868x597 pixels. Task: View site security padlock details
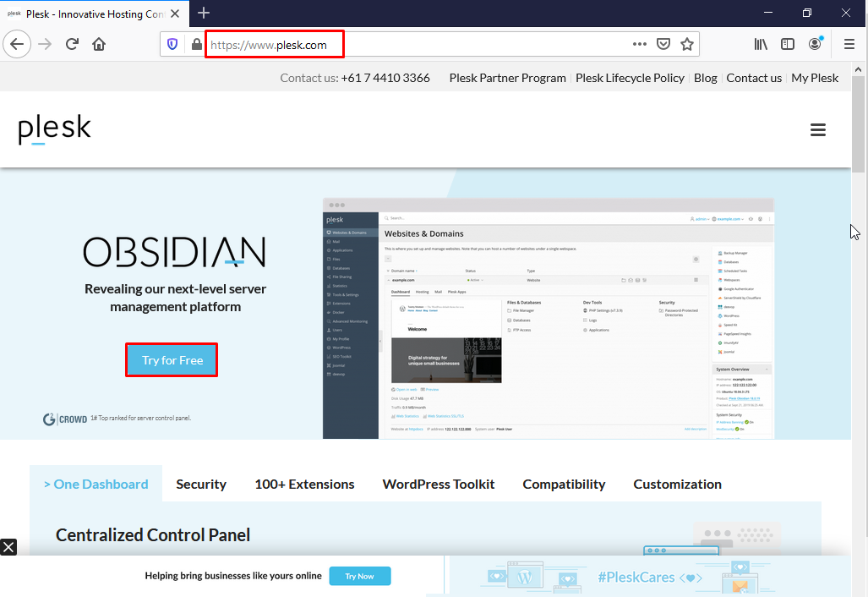pos(196,44)
